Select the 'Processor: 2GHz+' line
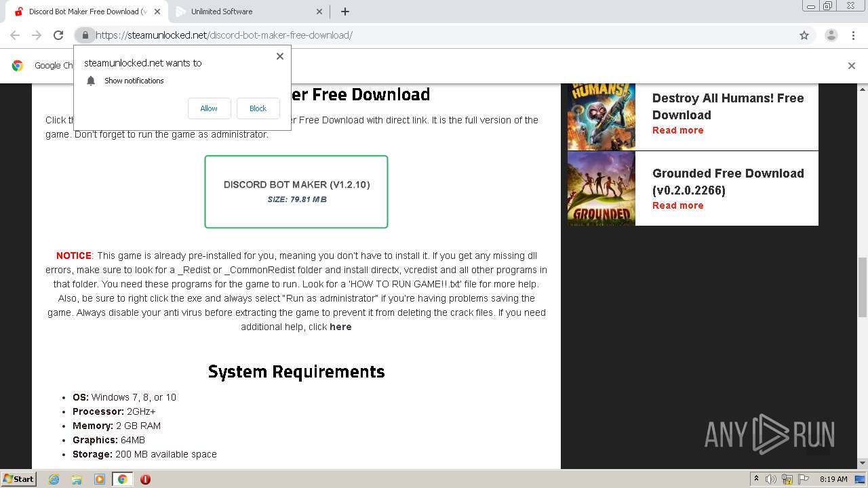868x488 pixels. click(114, 411)
